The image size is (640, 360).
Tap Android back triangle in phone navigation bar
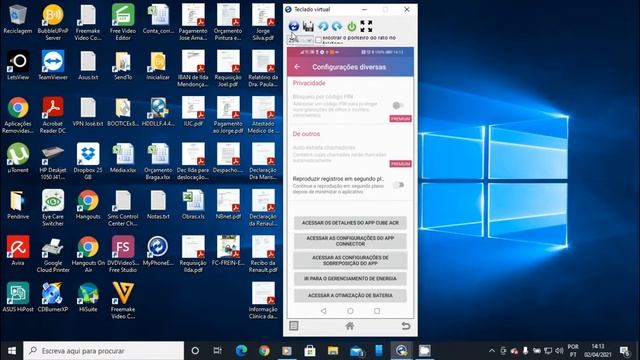click(323, 311)
